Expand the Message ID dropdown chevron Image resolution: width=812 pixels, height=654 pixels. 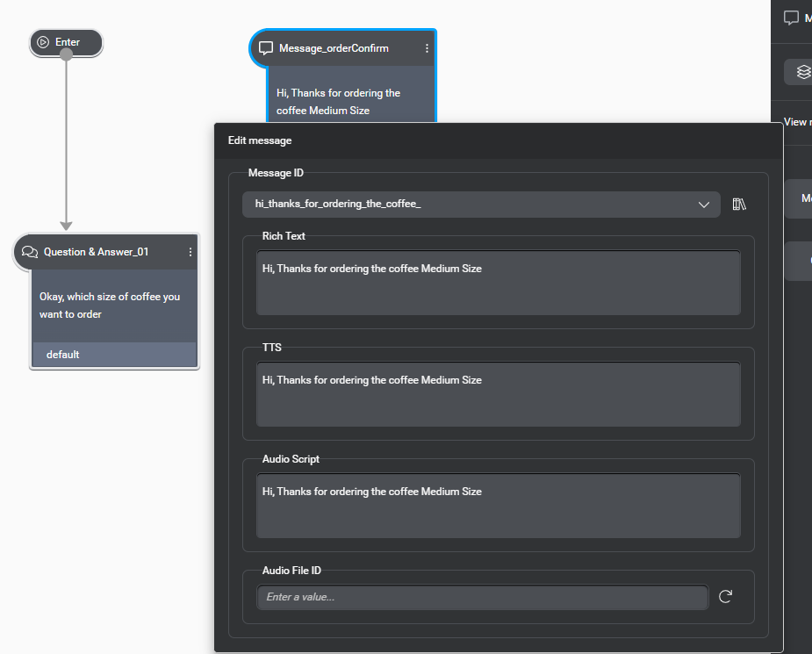click(703, 205)
